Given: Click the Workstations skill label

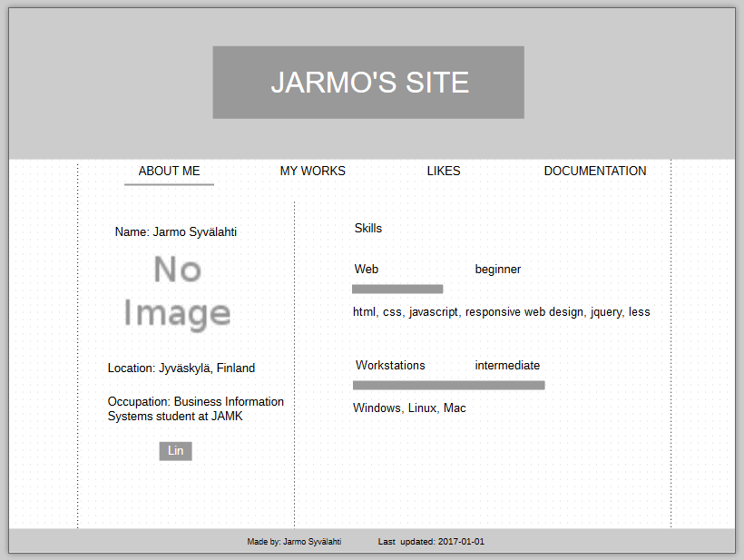Looking at the screenshot, I should click(x=390, y=366).
